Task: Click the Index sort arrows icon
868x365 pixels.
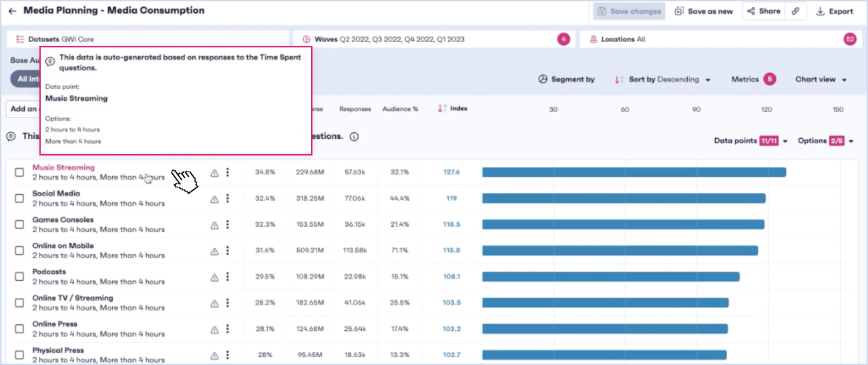Action: point(442,109)
